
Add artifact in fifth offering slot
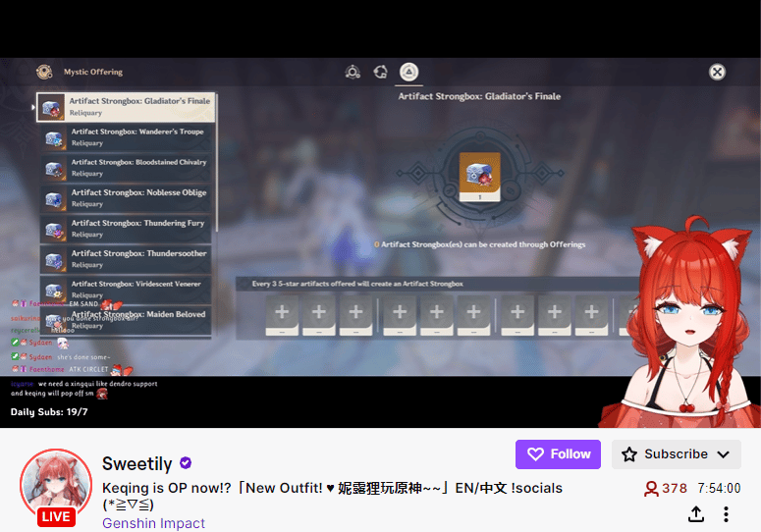[x=437, y=315]
